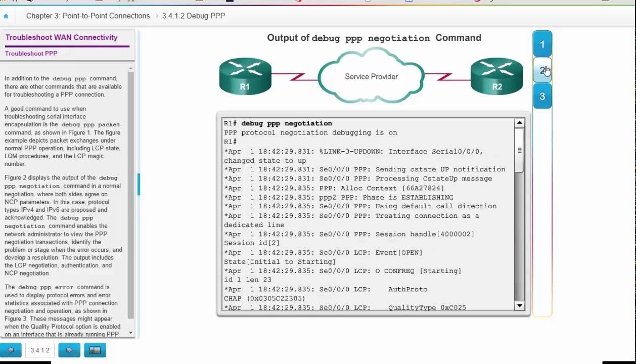Show figure 3

542,96
